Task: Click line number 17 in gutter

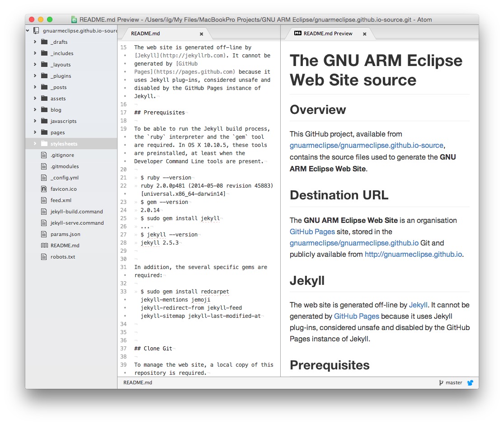Action: [123, 113]
